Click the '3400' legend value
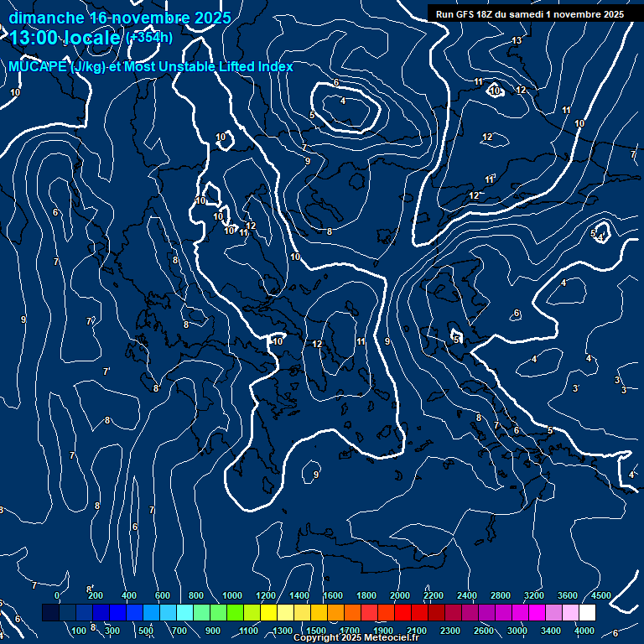This screenshot has width=644, height=644. 551,631
